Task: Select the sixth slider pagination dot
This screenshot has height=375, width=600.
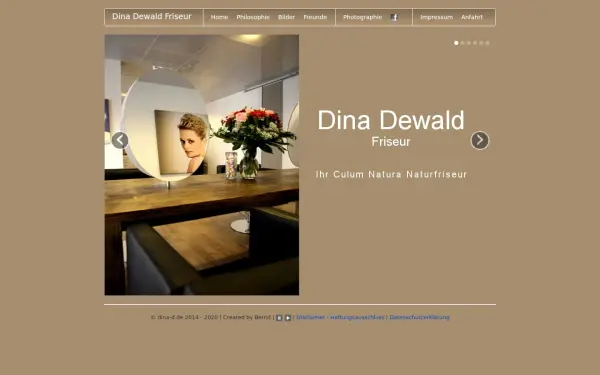Action: point(487,43)
